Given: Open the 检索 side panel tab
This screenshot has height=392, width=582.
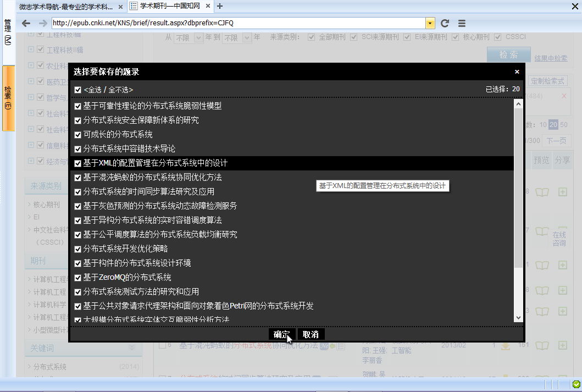Looking at the screenshot, I should coord(8,98).
